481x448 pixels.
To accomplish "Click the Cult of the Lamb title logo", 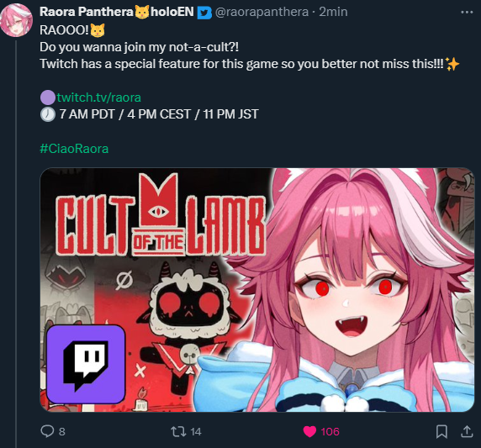I will tap(160, 214).
